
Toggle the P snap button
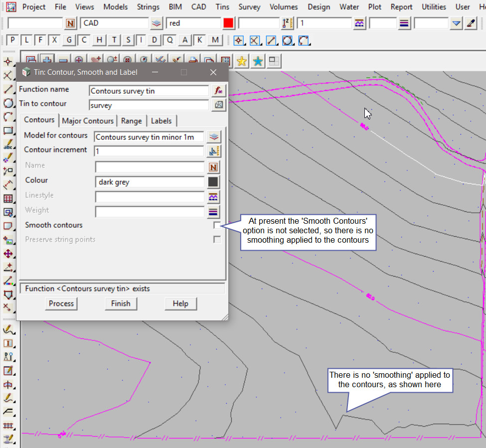click(x=13, y=40)
